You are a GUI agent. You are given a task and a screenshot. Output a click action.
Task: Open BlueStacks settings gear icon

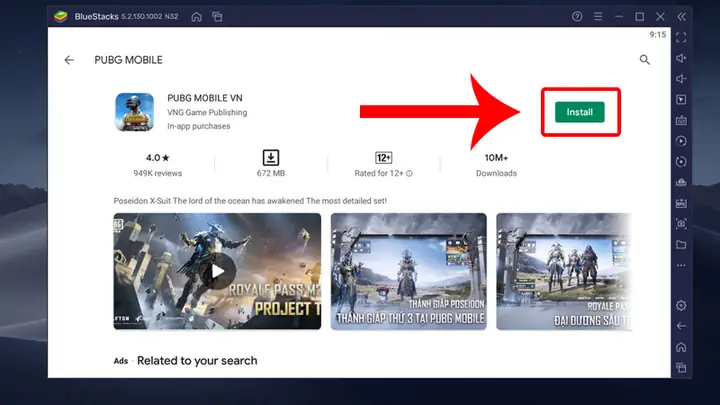[681, 305]
